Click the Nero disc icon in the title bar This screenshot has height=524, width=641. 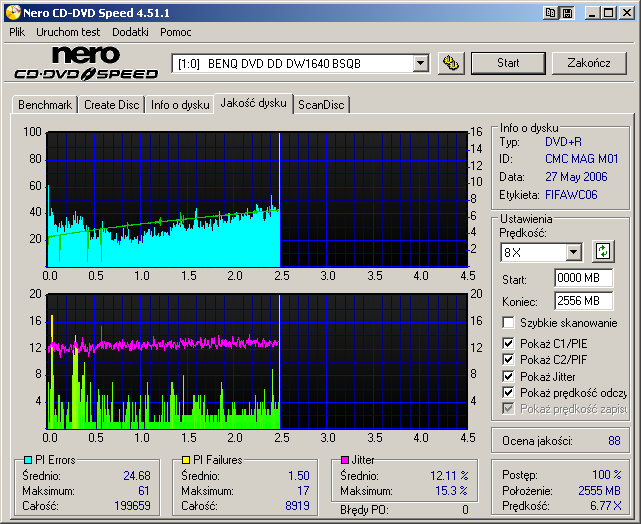coord(13,13)
